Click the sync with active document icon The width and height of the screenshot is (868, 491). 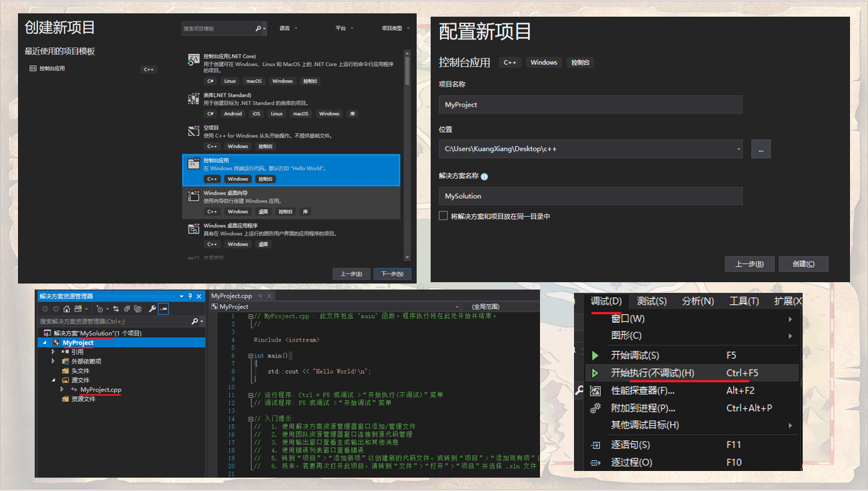tap(116, 309)
